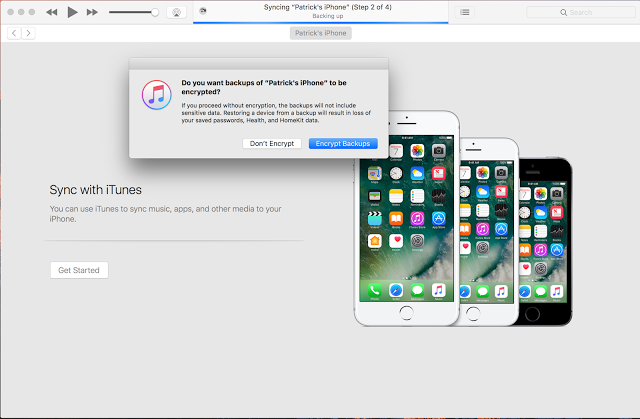The image size is (640, 419).
Task: Click the Encrypt Backups button
Action: 343,144
